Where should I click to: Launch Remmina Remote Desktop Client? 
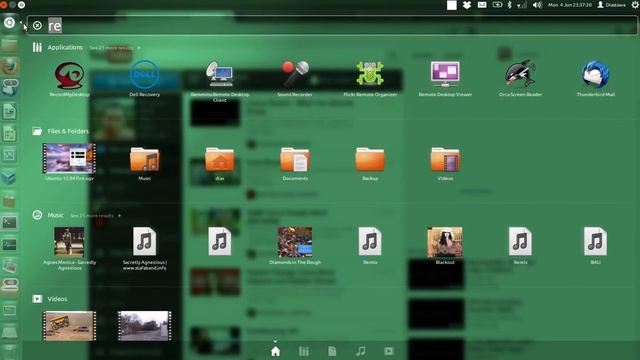[x=220, y=81]
